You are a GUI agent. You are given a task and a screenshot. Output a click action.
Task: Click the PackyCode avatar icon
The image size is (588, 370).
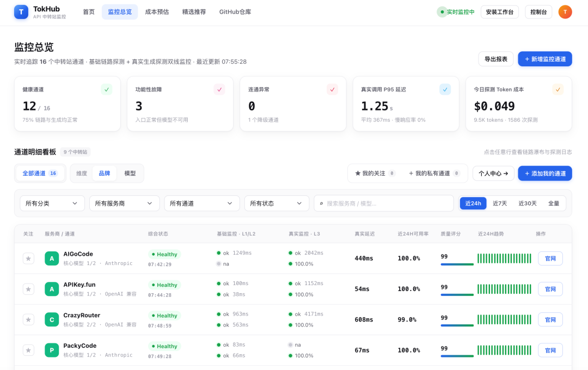pyautogui.click(x=52, y=350)
